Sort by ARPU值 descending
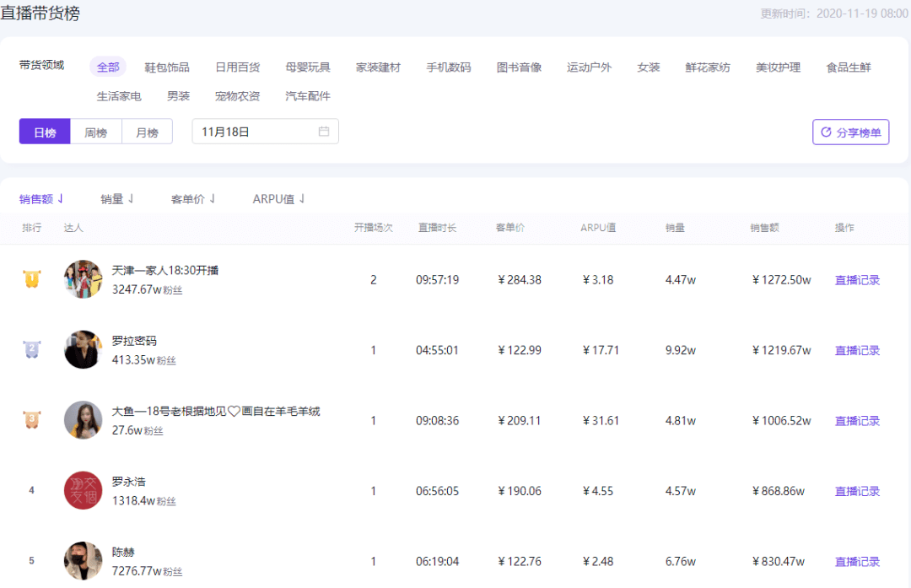Image resolution: width=911 pixels, height=588 pixels. [x=278, y=199]
